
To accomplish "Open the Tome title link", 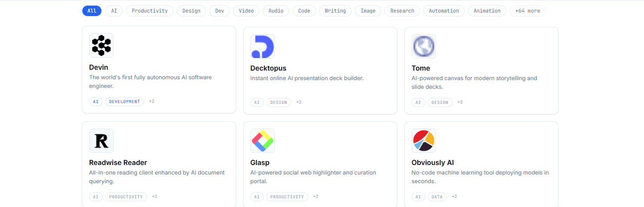I will (x=421, y=68).
